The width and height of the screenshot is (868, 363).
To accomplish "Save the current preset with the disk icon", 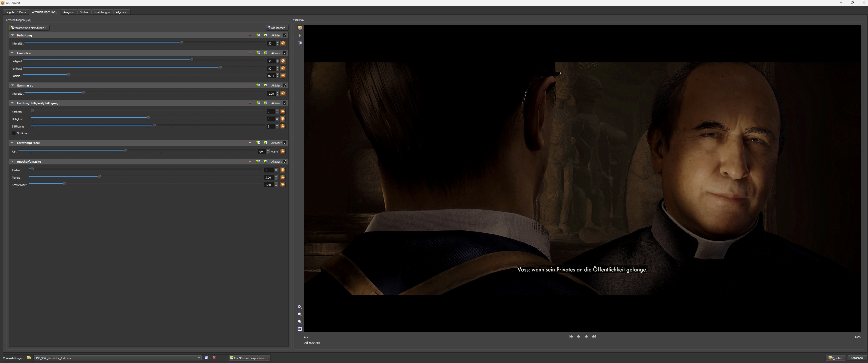I will point(206,358).
